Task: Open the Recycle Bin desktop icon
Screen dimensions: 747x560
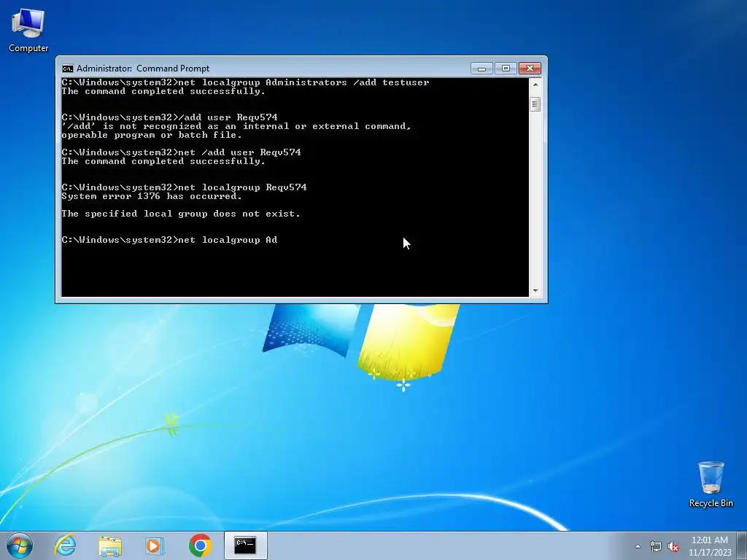Action: [x=711, y=484]
